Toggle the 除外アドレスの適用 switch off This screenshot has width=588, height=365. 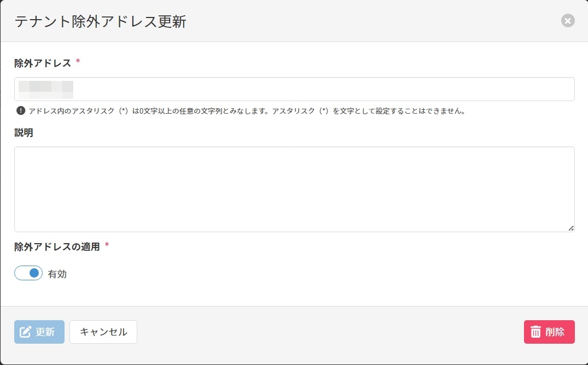28,273
